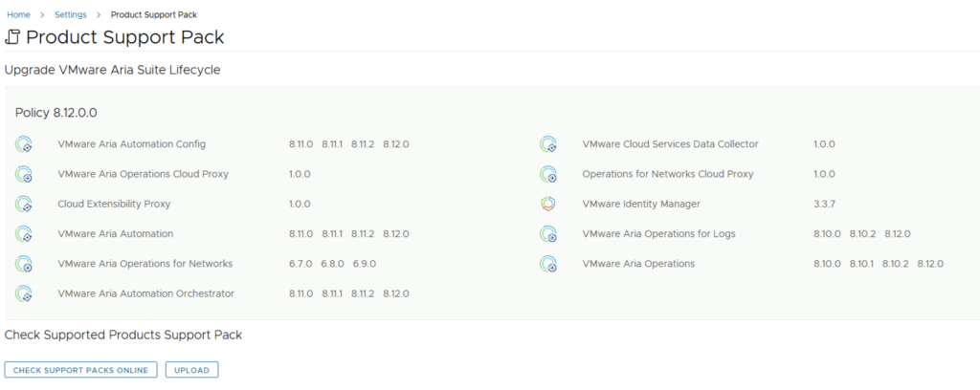Image resolution: width=980 pixels, height=390 pixels.
Task: Click version 8.11.0 of Aria Automation Config
Action: (x=301, y=144)
